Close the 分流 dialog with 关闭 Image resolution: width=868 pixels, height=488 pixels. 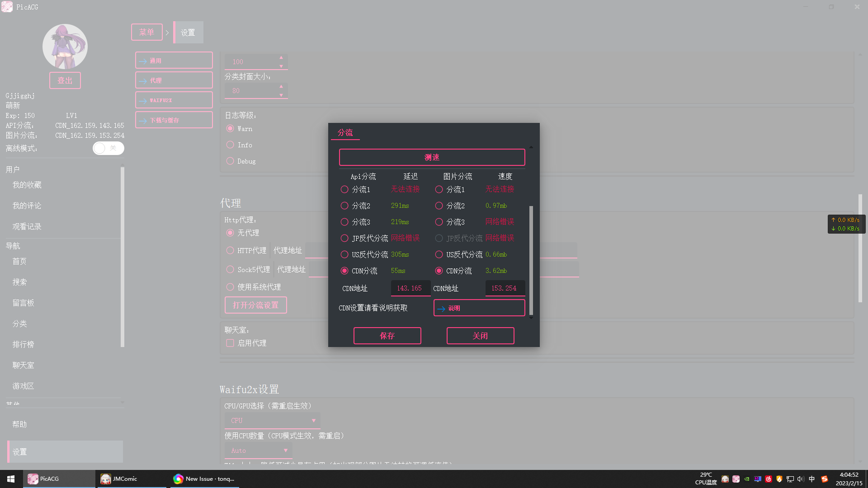tap(481, 336)
